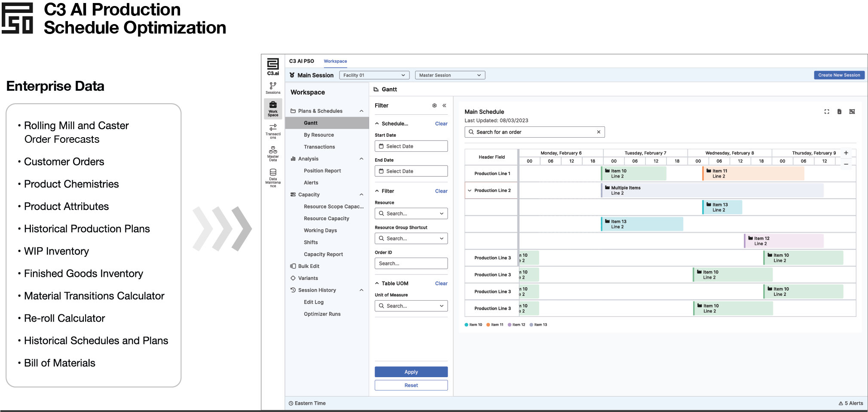Open By Resource view
868x412 pixels.
(319, 135)
